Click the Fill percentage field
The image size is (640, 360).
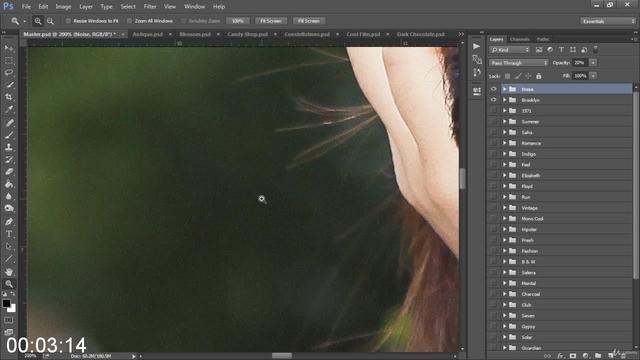pos(580,76)
